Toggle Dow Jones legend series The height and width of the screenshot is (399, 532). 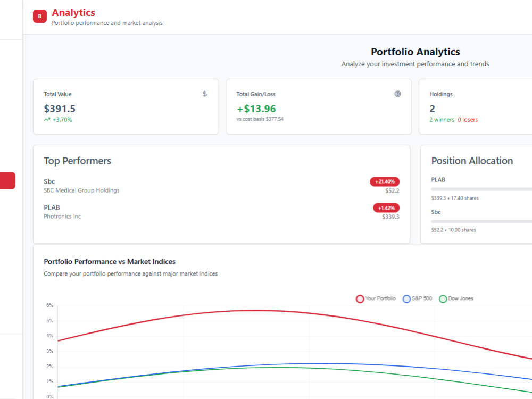456,298
